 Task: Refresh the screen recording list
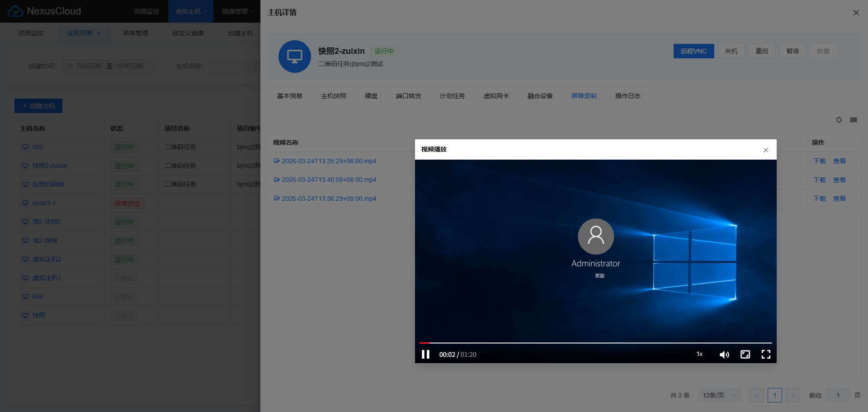(839, 120)
